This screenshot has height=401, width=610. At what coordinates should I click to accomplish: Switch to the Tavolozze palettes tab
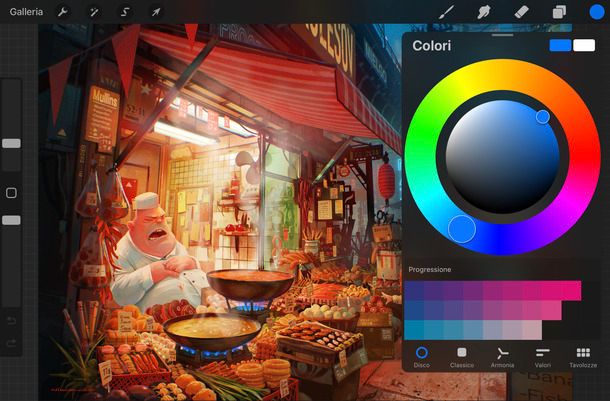pos(583,358)
